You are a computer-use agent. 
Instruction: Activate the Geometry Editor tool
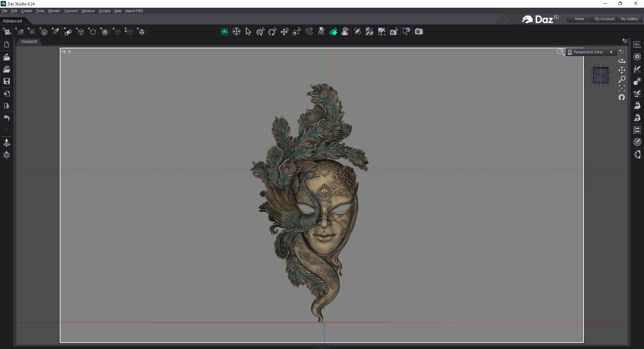[x=382, y=32]
